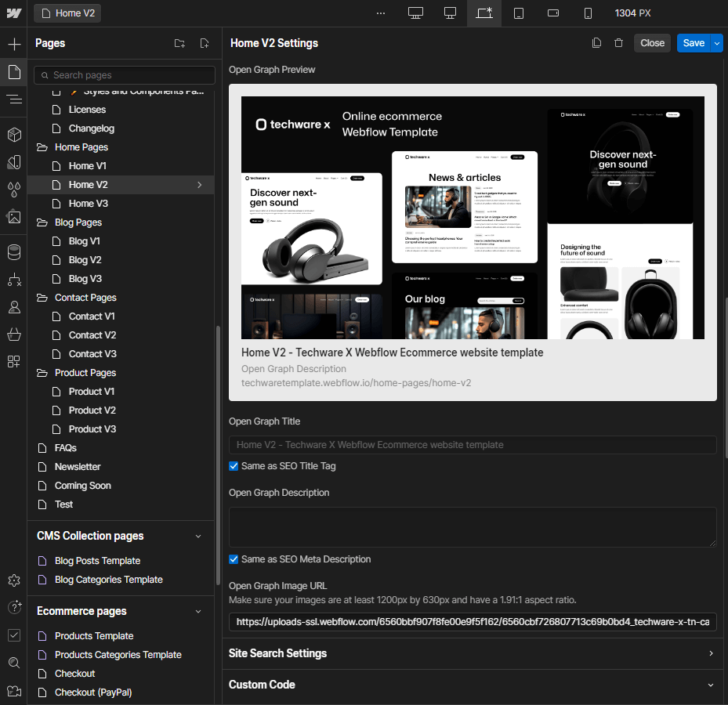This screenshot has height=705, width=728.
Task: Open the CMS database icon
Action: coord(13,252)
